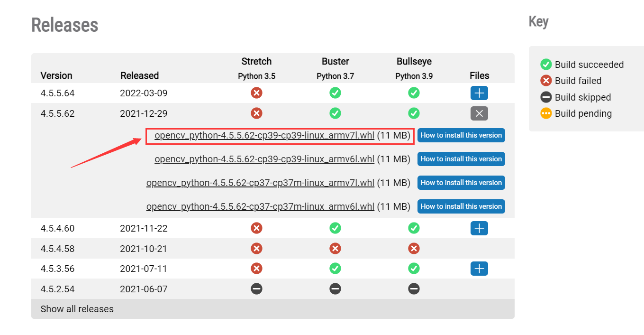
Task: Select version number 4.5.4.60
Action: 58,228
